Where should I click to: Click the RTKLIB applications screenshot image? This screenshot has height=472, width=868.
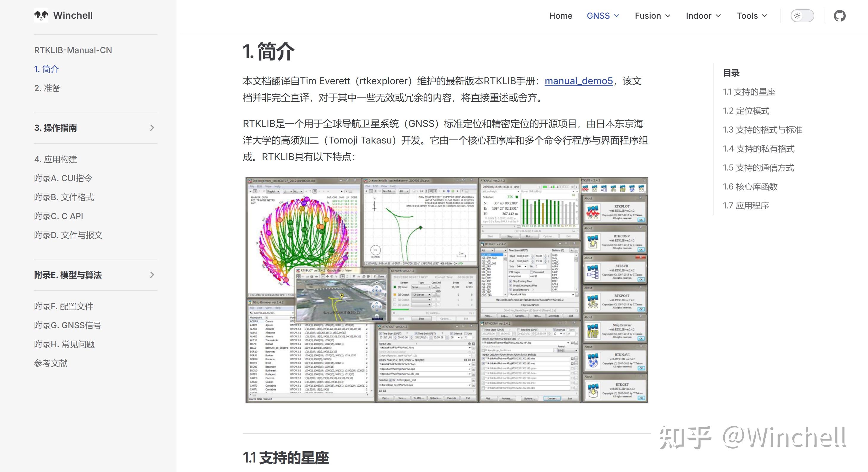pos(447,290)
